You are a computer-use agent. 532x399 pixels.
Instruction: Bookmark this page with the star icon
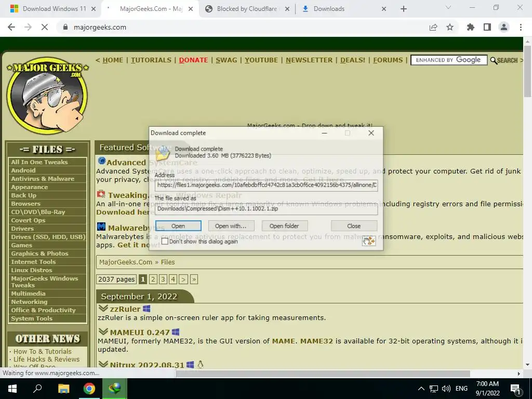pos(450,27)
